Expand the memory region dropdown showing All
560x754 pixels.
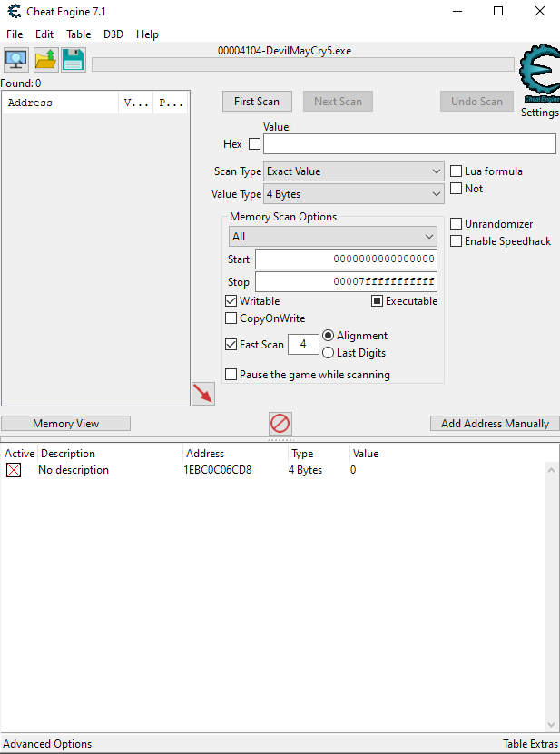pos(332,237)
